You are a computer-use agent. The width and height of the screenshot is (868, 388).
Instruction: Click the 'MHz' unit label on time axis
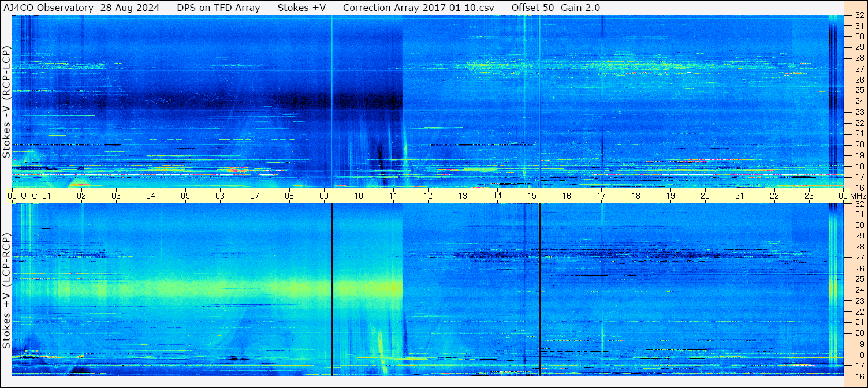[858, 196]
